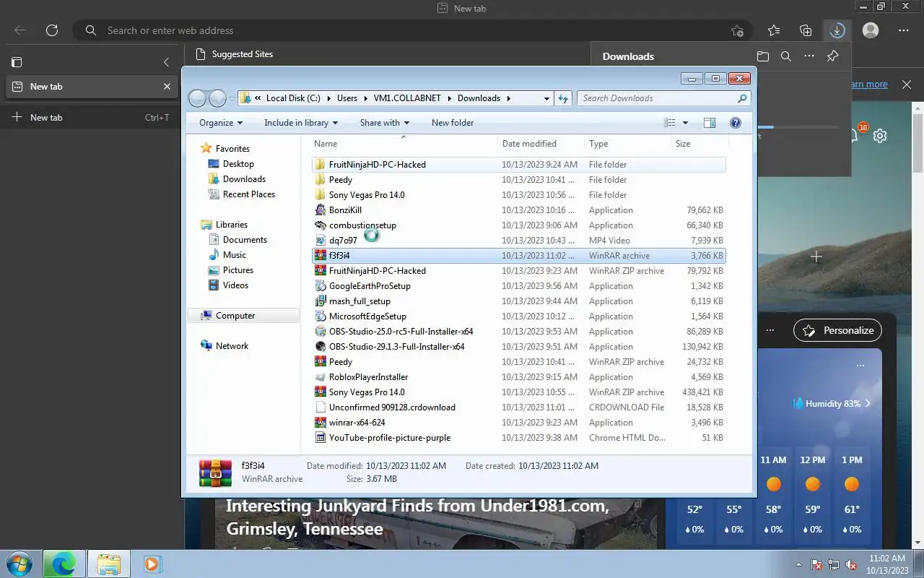Open the Share with menu
The height and width of the screenshot is (578, 924).
point(385,123)
